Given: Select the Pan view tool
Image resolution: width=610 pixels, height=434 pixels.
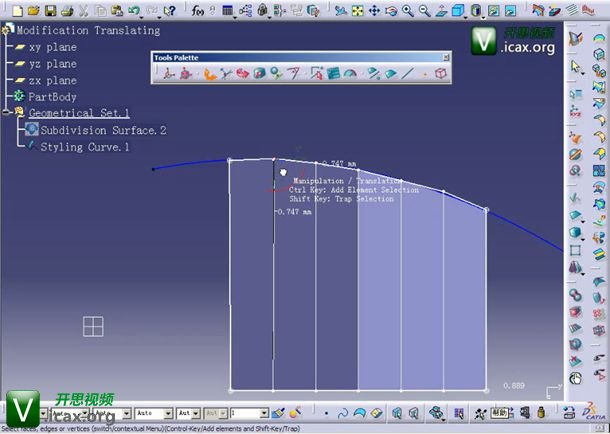Looking at the screenshot, I should pyautogui.click(x=374, y=11).
